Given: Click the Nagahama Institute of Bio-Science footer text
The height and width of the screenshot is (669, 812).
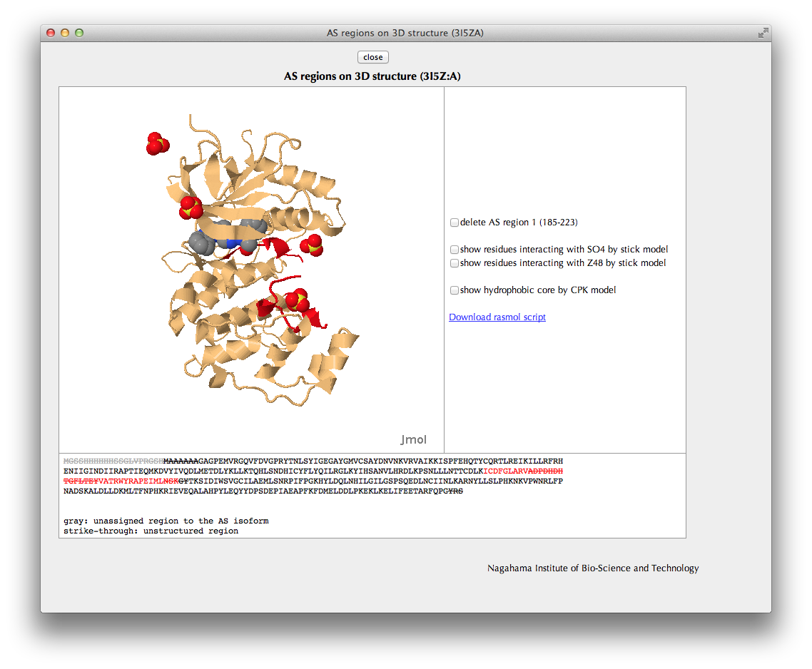Looking at the screenshot, I should click(593, 568).
